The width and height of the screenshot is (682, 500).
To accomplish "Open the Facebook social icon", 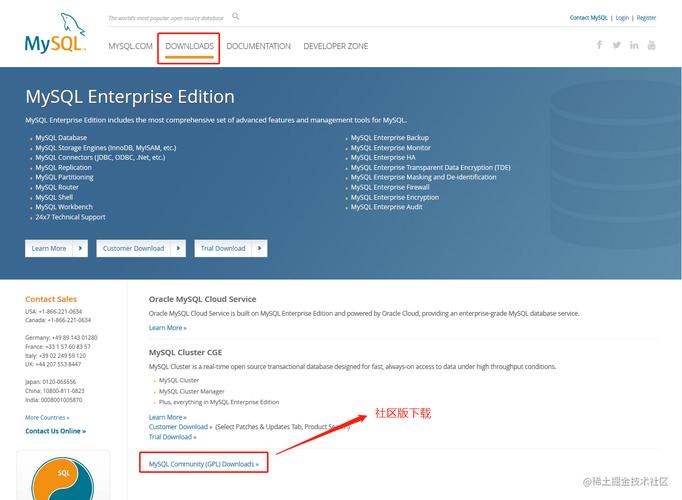I will coord(599,45).
